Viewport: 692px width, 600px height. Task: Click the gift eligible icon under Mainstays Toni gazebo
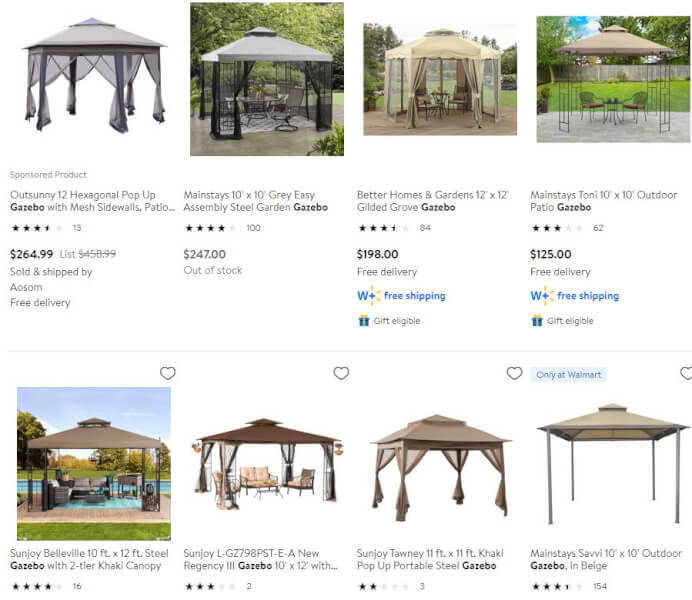[x=537, y=321]
